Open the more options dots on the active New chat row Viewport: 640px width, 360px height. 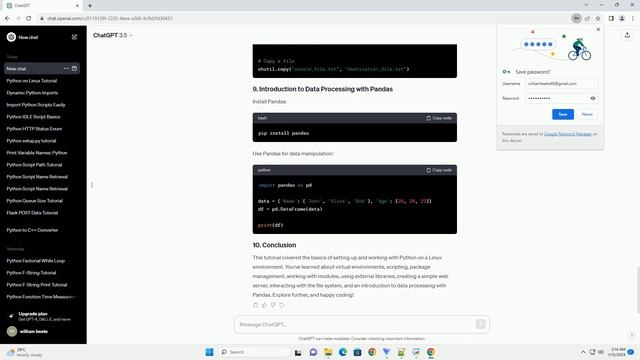pos(66,69)
